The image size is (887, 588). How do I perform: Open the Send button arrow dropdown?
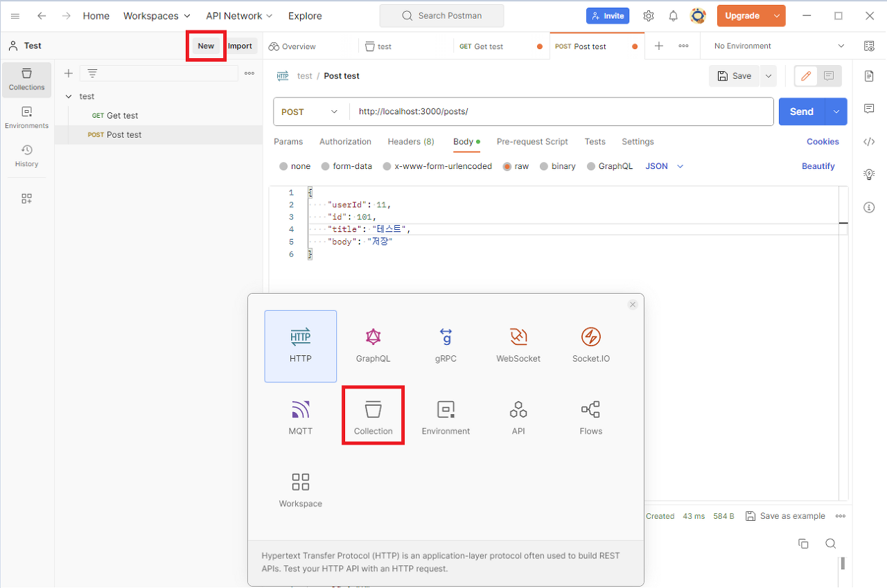(836, 112)
